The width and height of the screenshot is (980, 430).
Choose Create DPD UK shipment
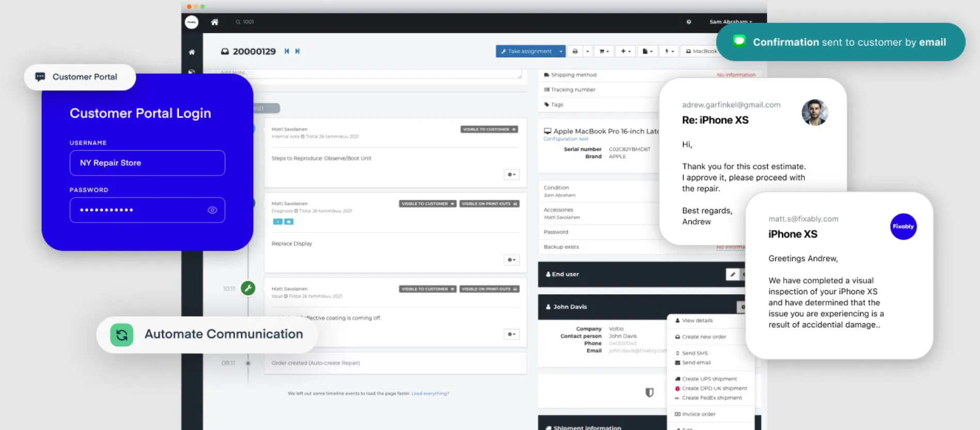click(x=714, y=388)
